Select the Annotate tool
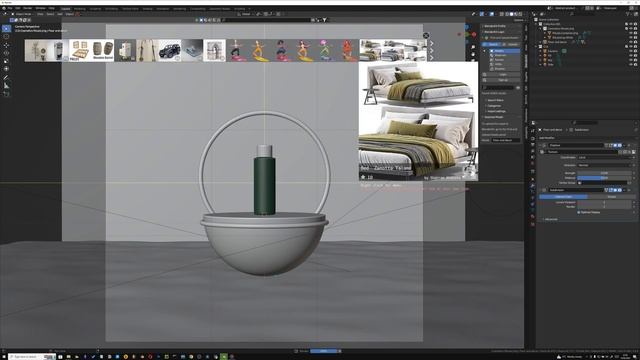The width and height of the screenshot is (640, 360). coord(7,78)
